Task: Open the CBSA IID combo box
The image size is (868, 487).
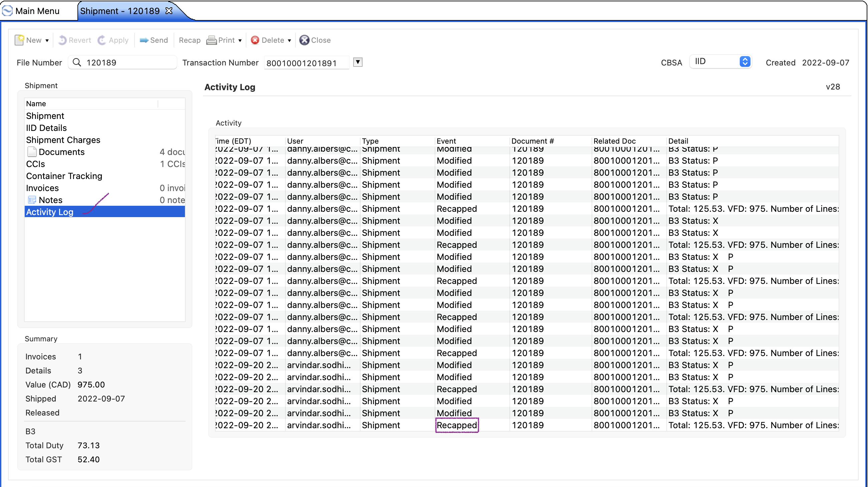Action: coord(720,61)
